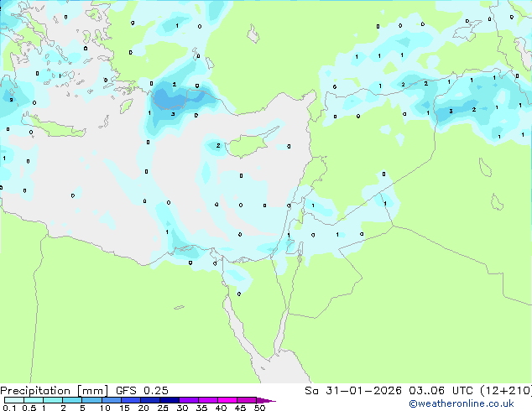Select the dark blue swatch between 20 and 25
532x411 pixels.
point(149,400)
